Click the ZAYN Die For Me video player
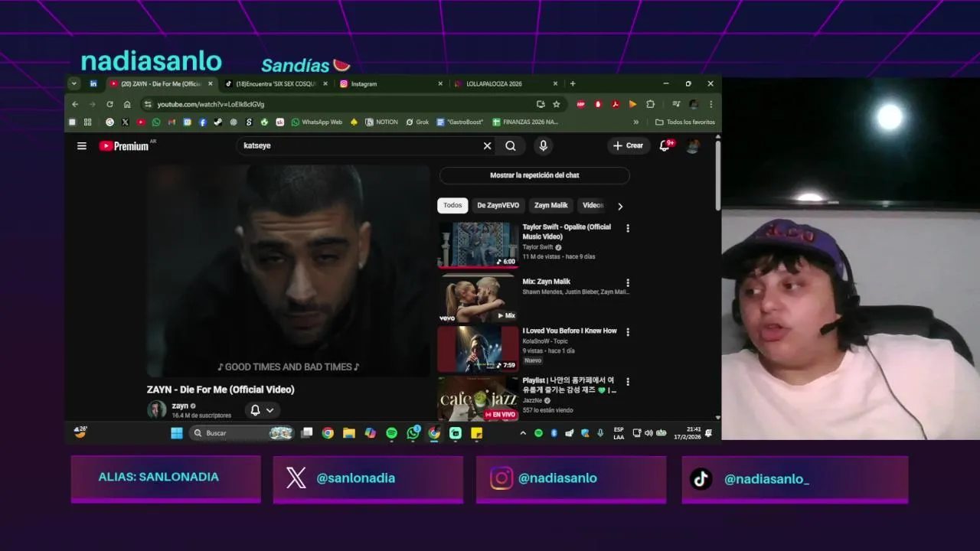 pyautogui.click(x=288, y=271)
